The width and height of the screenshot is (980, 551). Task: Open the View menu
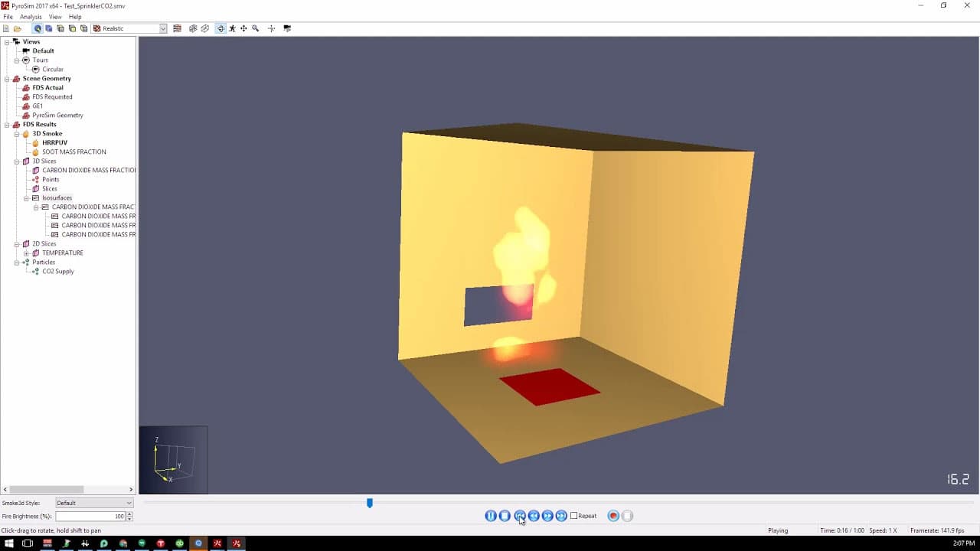tap(54, 16)
